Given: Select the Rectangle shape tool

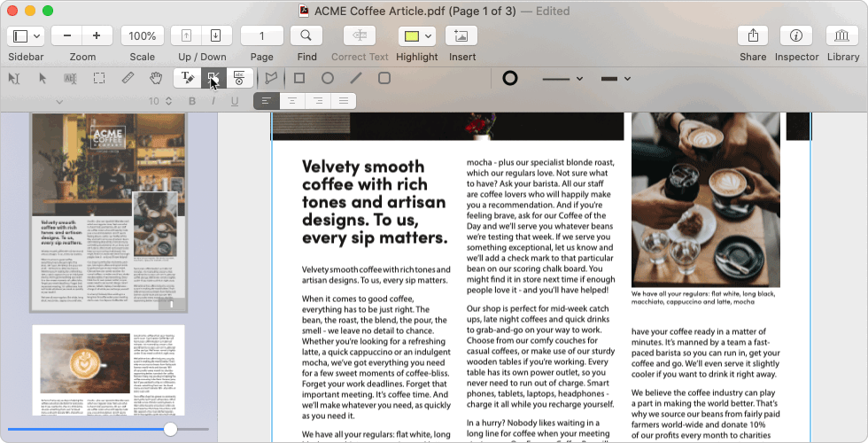Looking at the screenshot, I should [299, 79].
